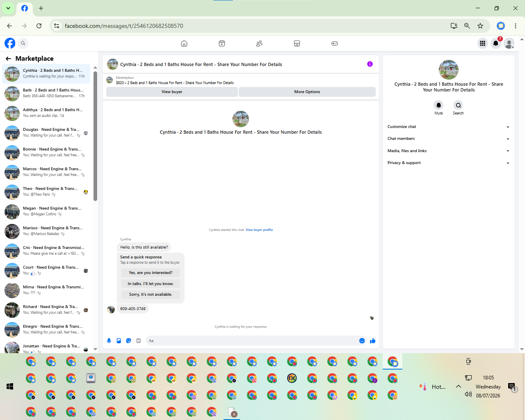Image resolution: width=525 pixels, height=420 pixels.
Task: Open Court Need Engine conversation
Action: coord(46,271)
